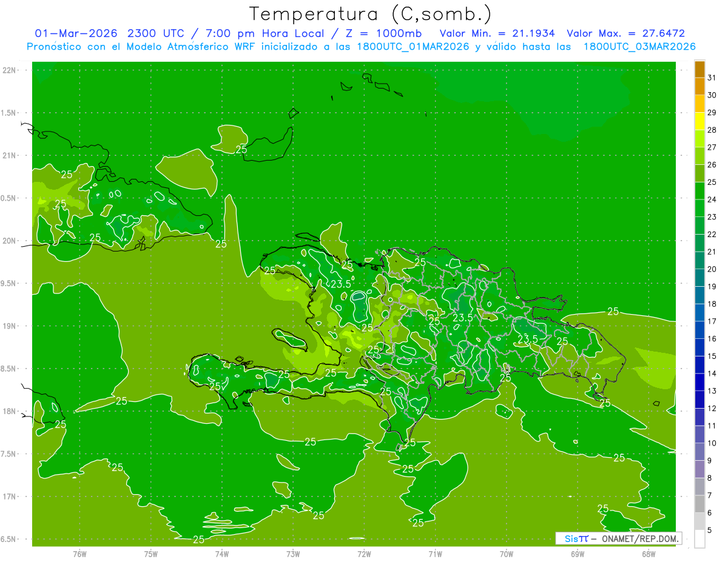Click the valid-until stamp "1800UTC_03MAR2026"
The image size is (728, 562).
tap(639, 46)
